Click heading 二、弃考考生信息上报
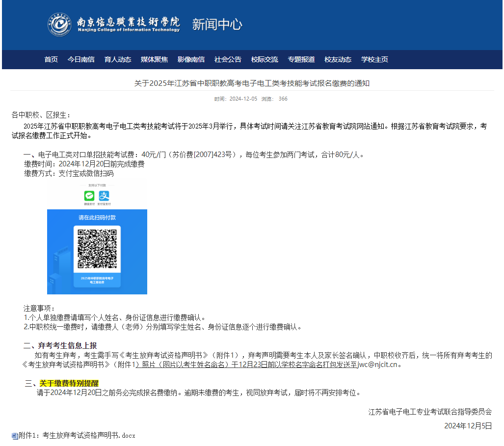Screen dimensions: 504x446 click(60, 345)
